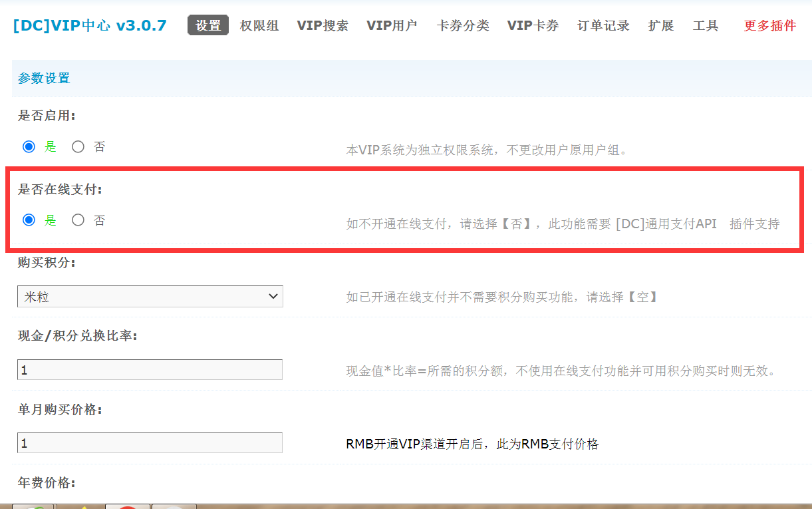Open the 购买积分 dropdown showing 米粒
This screenshot has width=812, height=509.
click(150, 297)
